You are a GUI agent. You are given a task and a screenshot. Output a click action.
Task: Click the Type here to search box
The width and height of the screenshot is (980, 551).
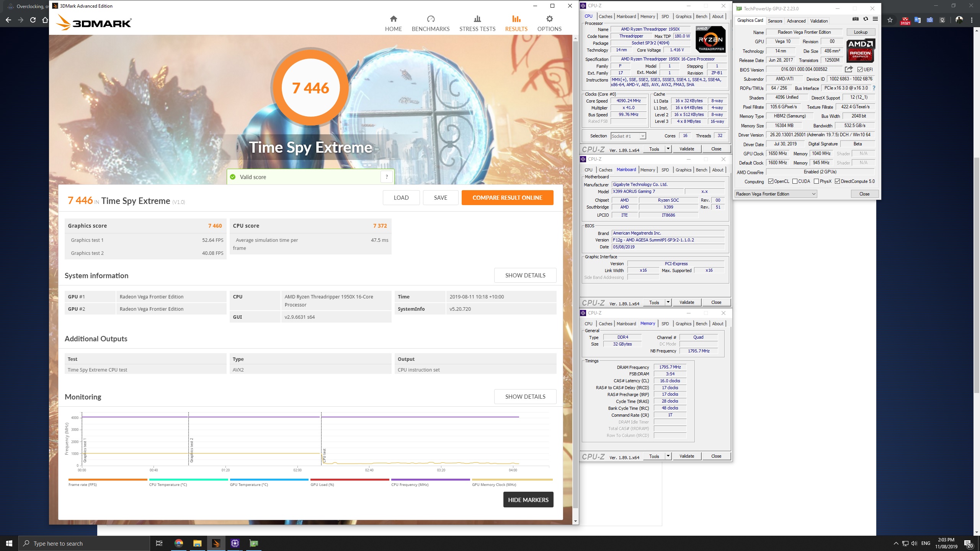[84, 543]
